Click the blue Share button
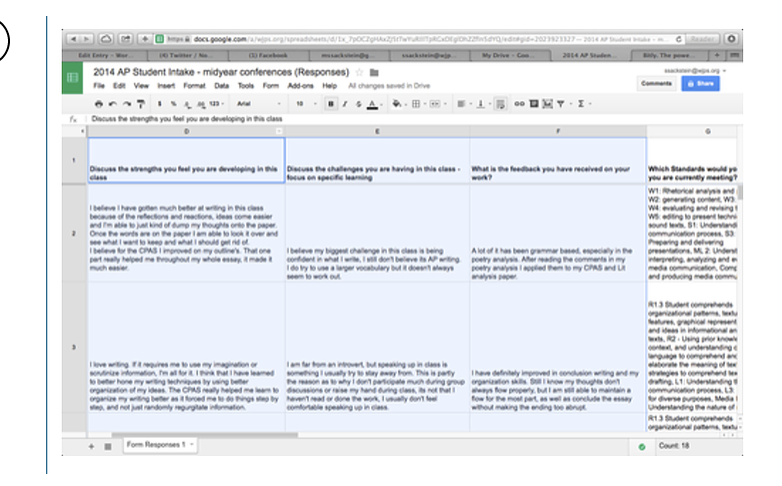This screenshot has width=782, height=486. click(700, 84)
